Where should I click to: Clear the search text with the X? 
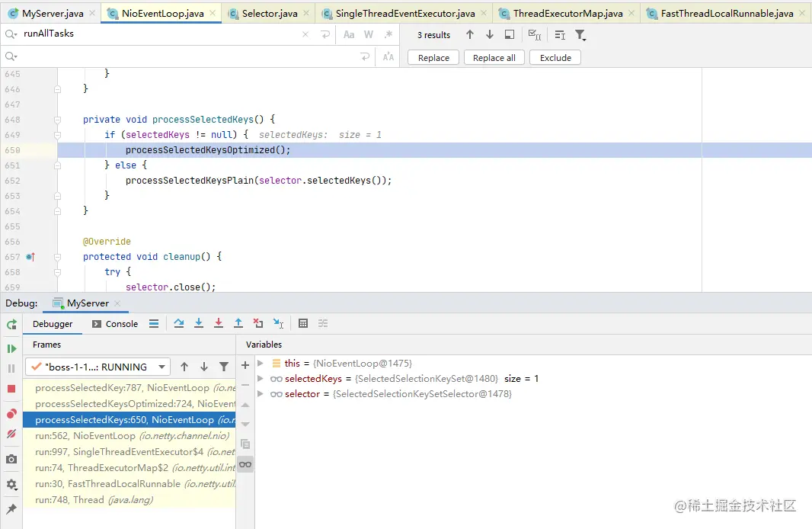click(305, 34)
